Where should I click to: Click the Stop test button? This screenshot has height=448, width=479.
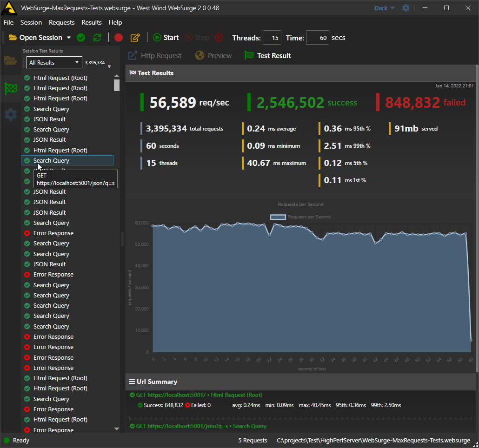[197, 38]
